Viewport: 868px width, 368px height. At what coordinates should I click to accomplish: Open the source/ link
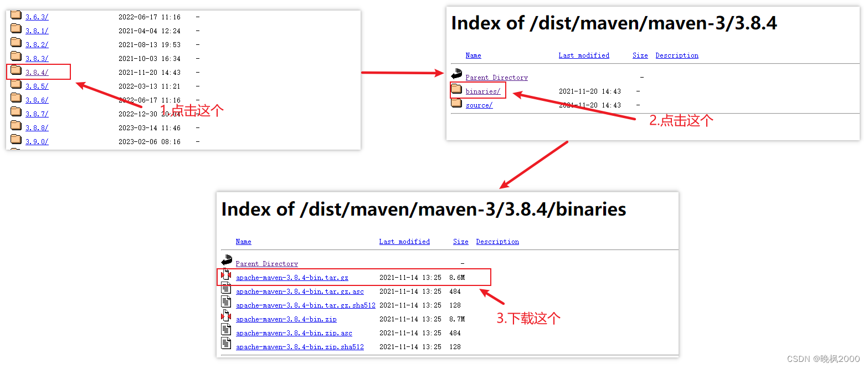pos(479,105)
